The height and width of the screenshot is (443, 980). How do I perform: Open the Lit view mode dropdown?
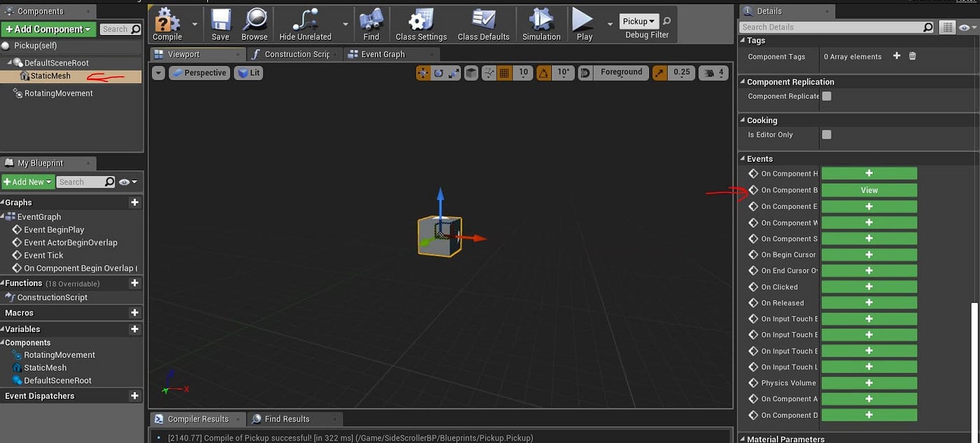[248, 72]
